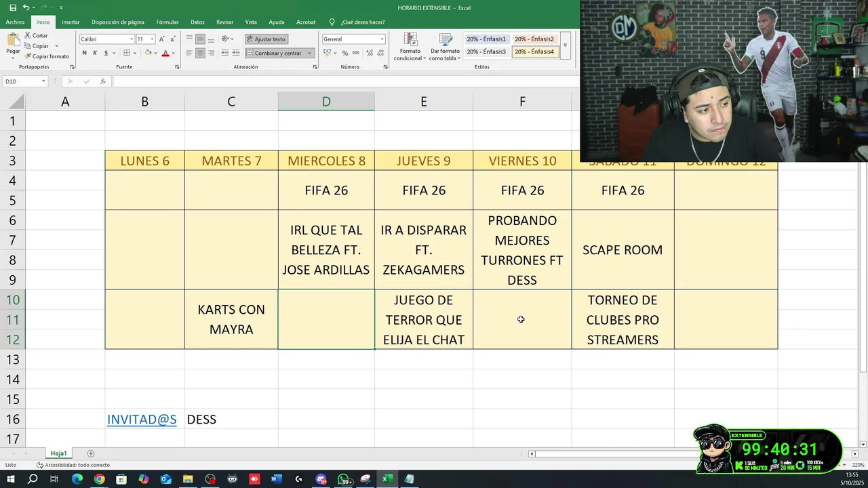Screen dimensions: 868x488
Task: Click the Name Box showing D10
Action: 24,81
